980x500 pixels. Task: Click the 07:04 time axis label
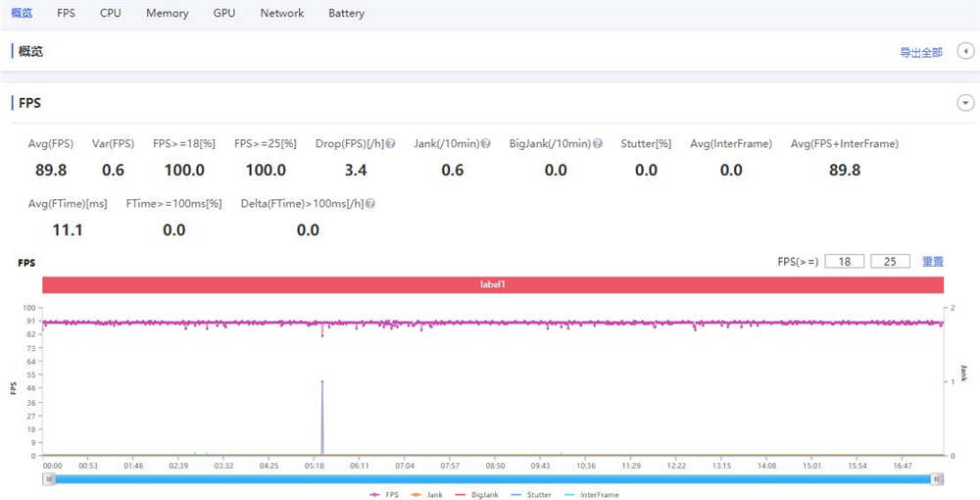click(405, 467)
